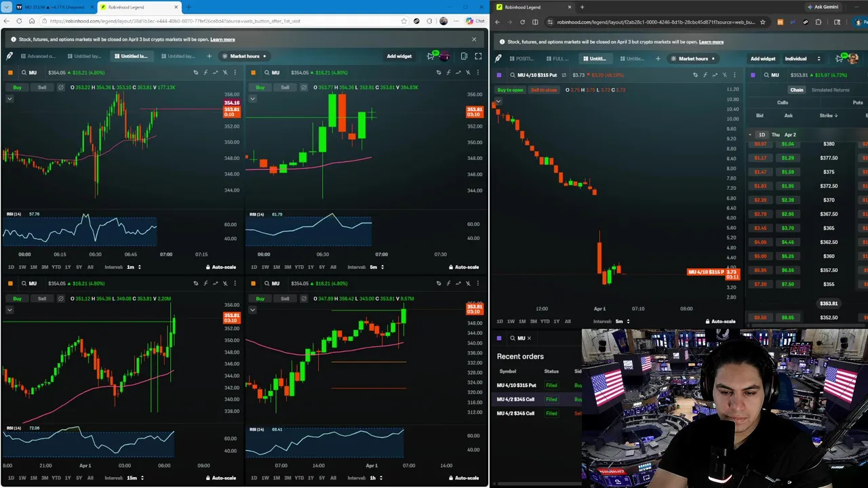Toggle Auto-scale lock on 15m chart
The image size is (868, 488).
pos(221,478)
